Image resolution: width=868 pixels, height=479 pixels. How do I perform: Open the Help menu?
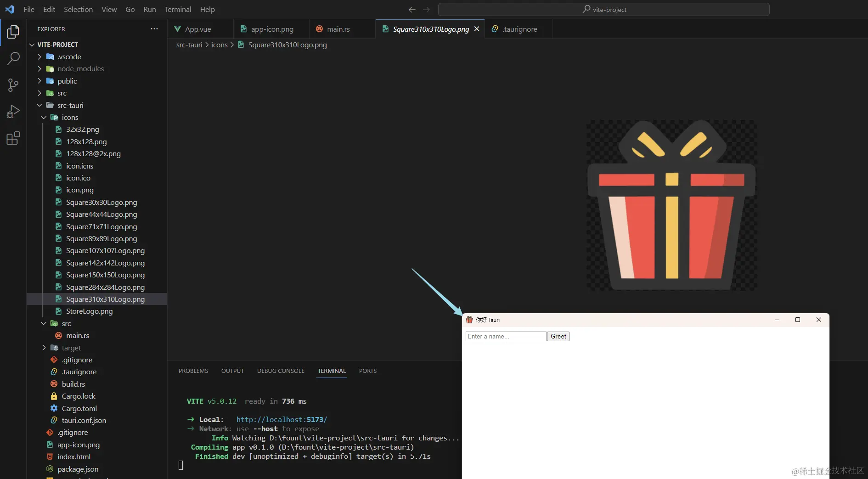point(207,9)
